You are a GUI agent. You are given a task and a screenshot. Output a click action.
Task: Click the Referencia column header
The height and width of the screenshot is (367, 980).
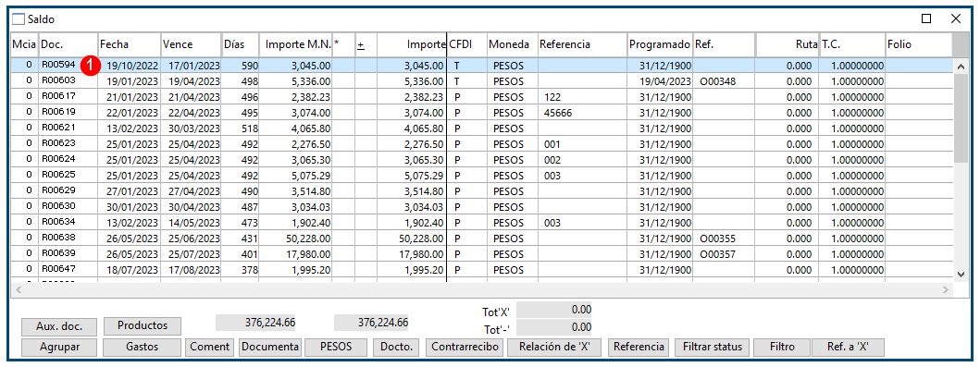pyautogui.click(x=582, y=44)
